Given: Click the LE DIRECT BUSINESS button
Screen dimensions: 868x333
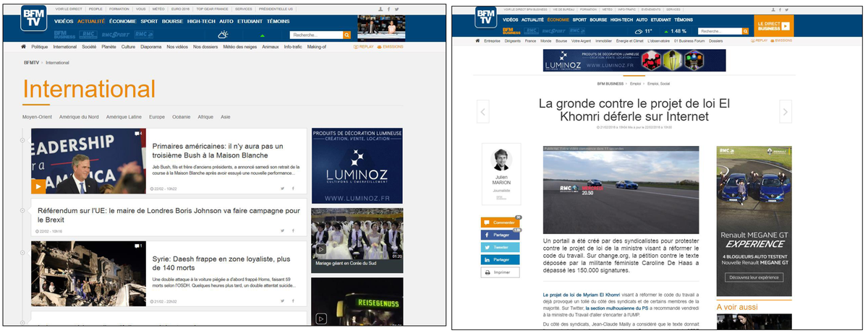Looking at the screenshot, I should click(774, 26).
